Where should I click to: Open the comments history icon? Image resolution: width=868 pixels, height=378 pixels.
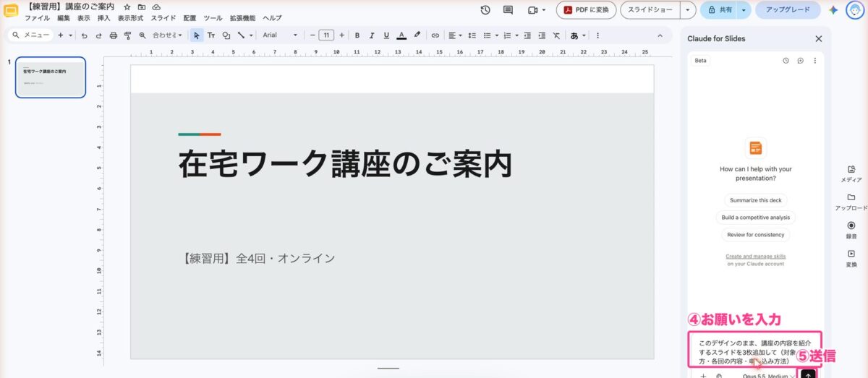(508, 10)
